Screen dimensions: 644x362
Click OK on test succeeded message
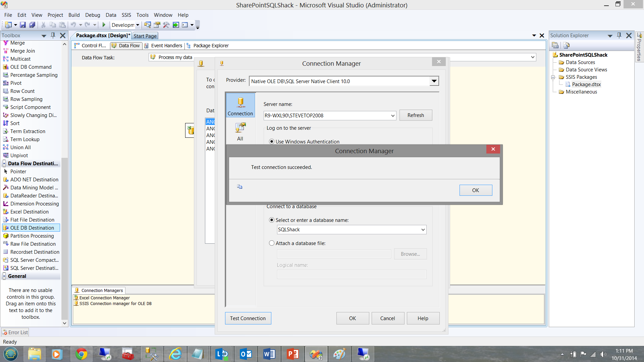(475, 190)
